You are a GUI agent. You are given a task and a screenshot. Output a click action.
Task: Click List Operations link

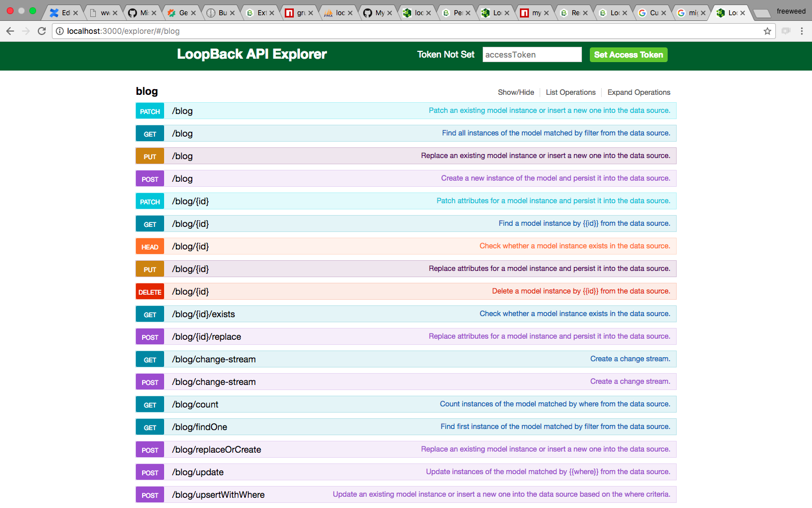pos(570,92)
